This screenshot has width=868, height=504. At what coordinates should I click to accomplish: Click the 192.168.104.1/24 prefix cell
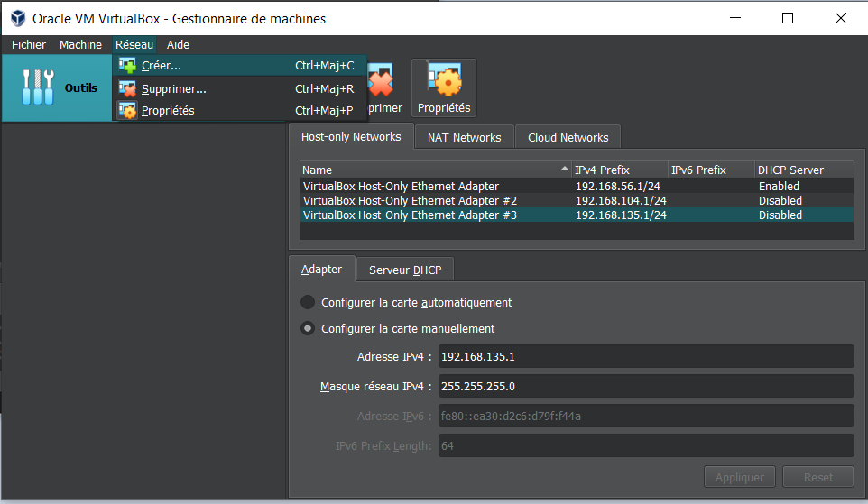tap(621, 200)
